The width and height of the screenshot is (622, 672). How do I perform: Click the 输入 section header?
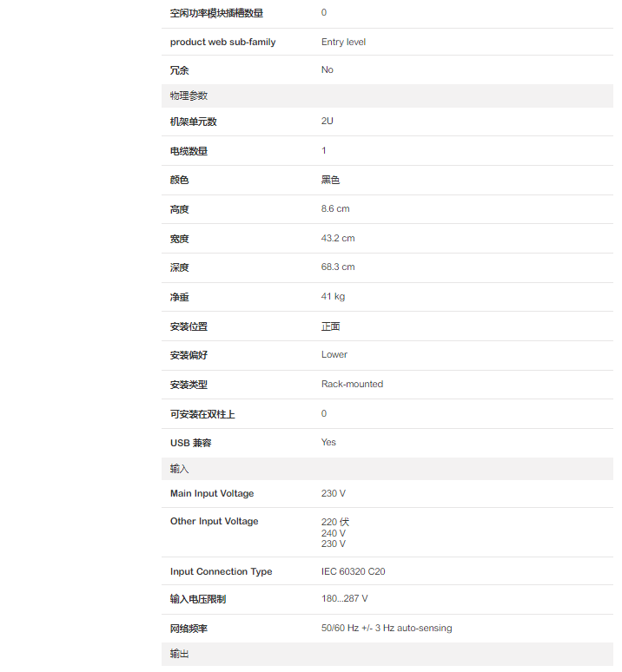click(x=179, y=469)
